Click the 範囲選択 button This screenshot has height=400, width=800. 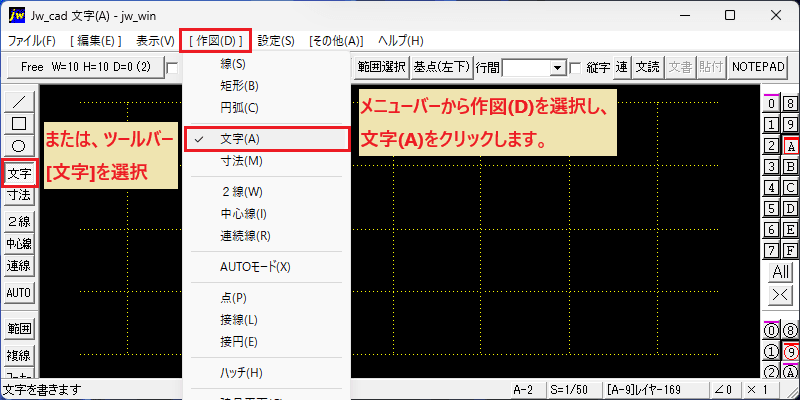[381, 67]
